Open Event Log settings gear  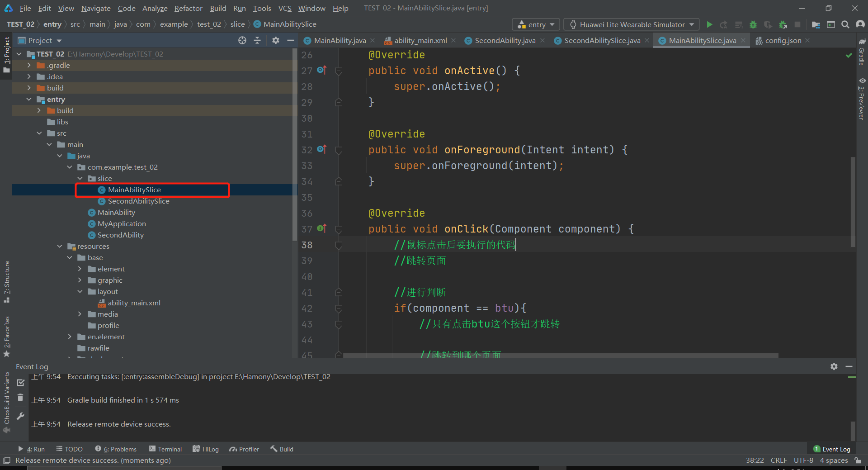(x=834, y=366)
